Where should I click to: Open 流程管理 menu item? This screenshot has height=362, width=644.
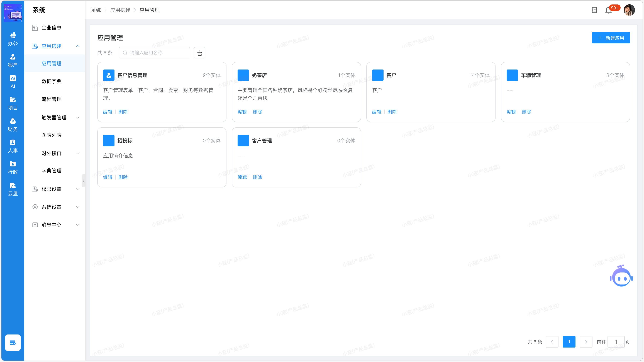pyautogui.click(x=52, y=99)
